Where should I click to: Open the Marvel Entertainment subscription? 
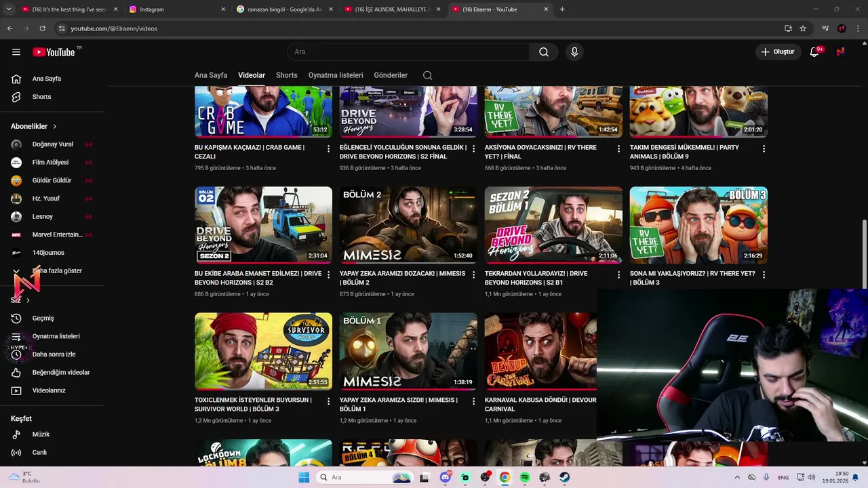point(52,235)
